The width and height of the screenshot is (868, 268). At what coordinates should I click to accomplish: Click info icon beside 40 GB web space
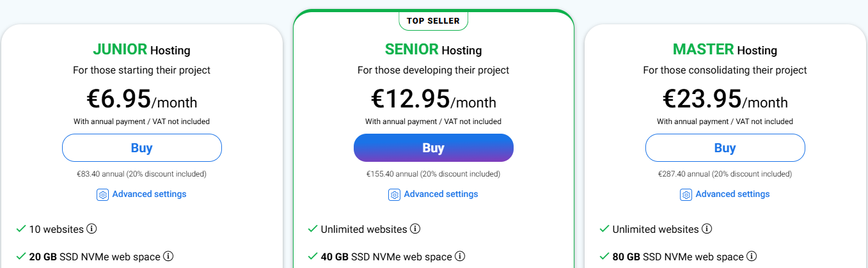coord(460,256)
